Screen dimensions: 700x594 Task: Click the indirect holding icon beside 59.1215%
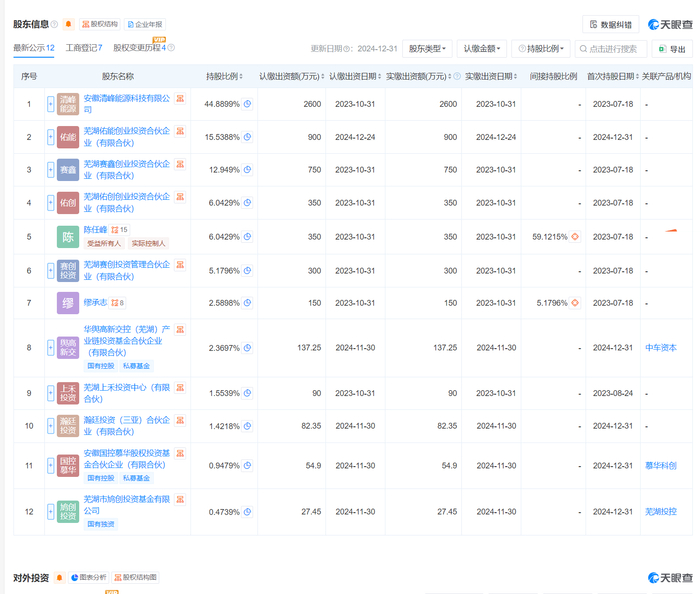tap(575, 237)
